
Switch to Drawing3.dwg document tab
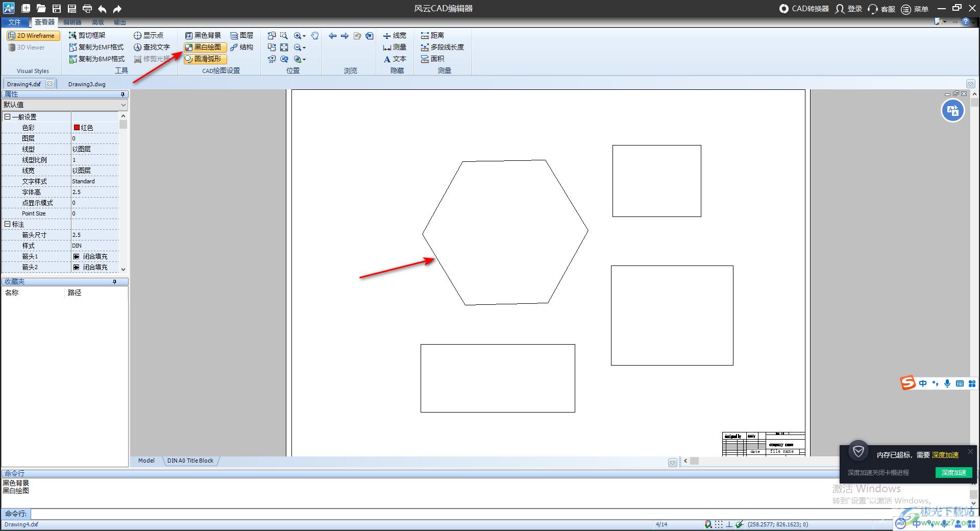click(x=87, y=84)
